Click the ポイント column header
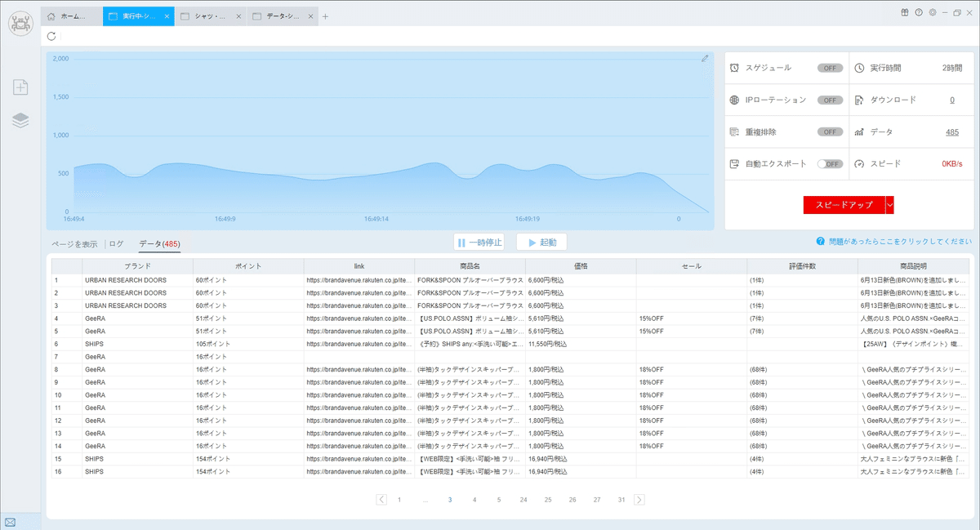980x530 pixels. 248,266
